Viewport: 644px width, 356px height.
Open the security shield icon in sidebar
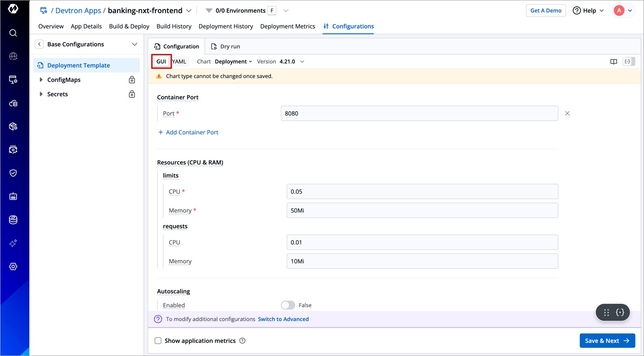click(x=13, y=173)
